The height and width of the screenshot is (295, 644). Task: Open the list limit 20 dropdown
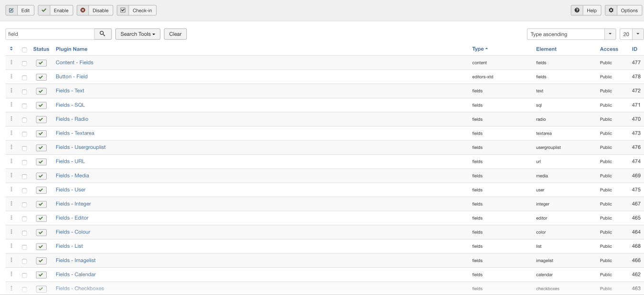(x=632, y=34)
